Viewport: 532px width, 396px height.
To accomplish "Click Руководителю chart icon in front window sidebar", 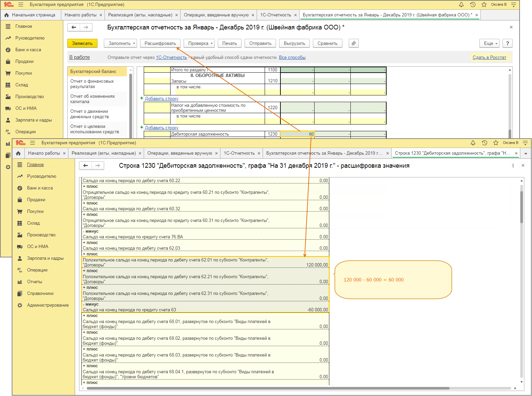I will [20, 176].
